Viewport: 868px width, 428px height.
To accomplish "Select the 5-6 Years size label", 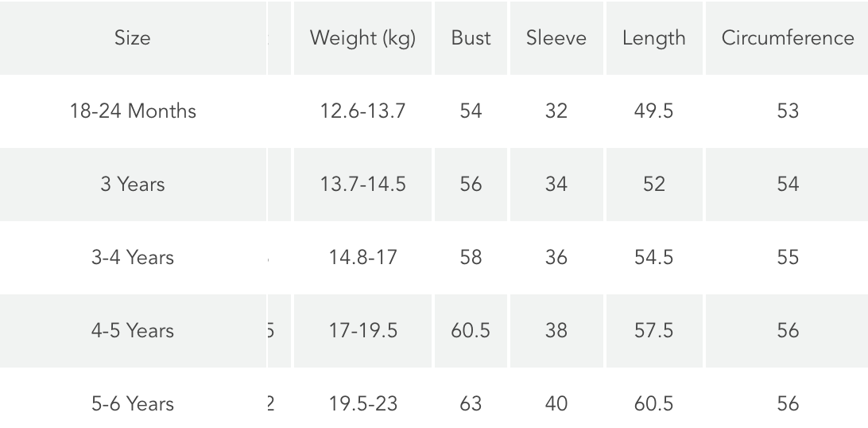I will click(132, 403).
